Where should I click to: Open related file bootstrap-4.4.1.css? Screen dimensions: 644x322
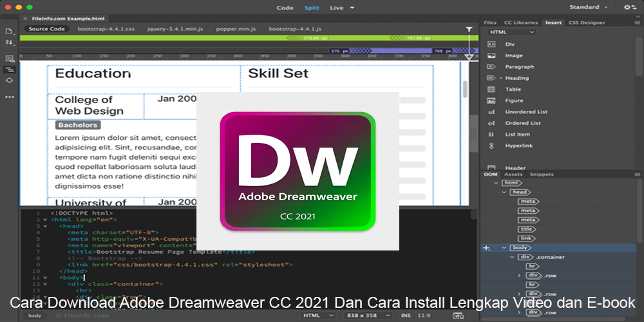tap(106, 29)
